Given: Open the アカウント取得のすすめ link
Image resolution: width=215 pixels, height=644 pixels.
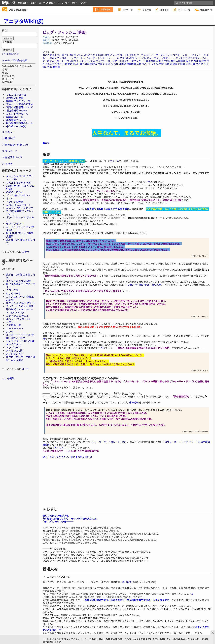Looking at the screenshot, I should (x=20, y=104).
